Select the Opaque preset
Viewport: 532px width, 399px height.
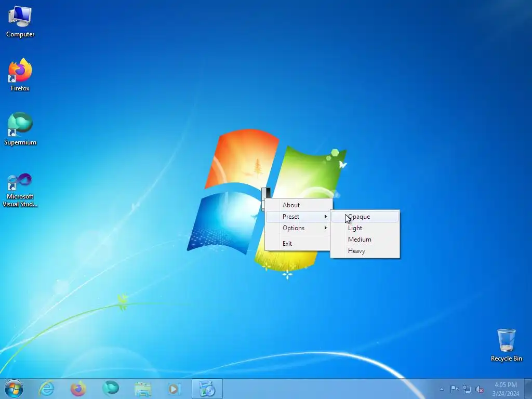(x=365, y=217)
